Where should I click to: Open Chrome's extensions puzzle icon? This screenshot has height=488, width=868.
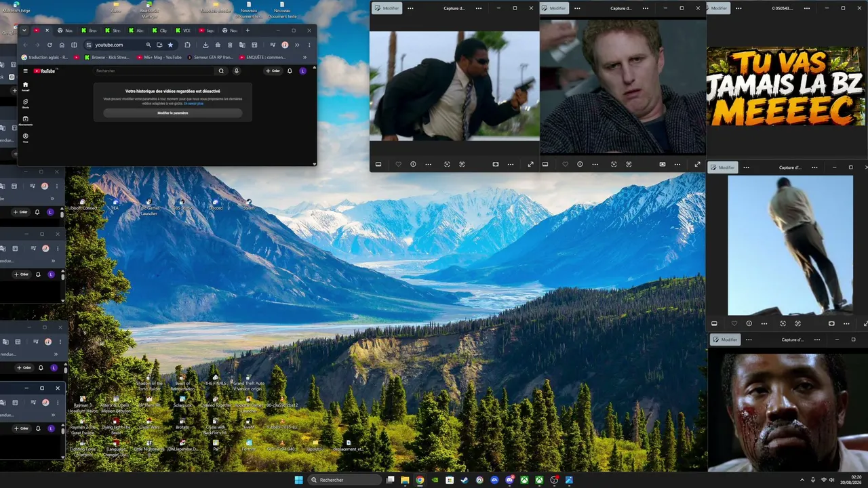click(x=187, y=45)
